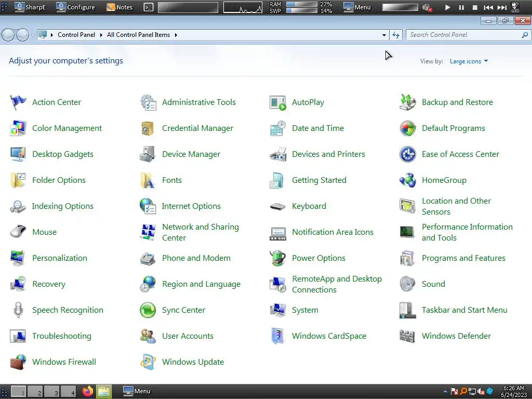Open the Keyboard icon

(278, 206)
